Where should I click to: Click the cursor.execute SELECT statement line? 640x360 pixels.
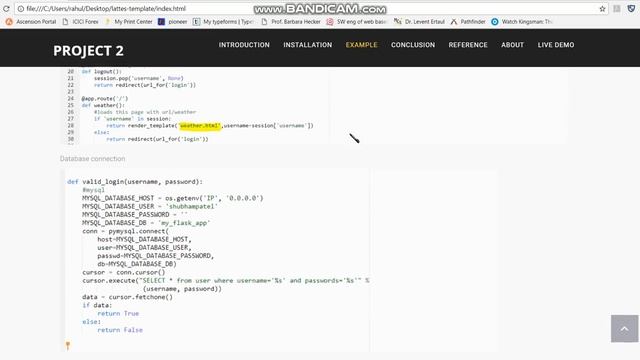226,280
